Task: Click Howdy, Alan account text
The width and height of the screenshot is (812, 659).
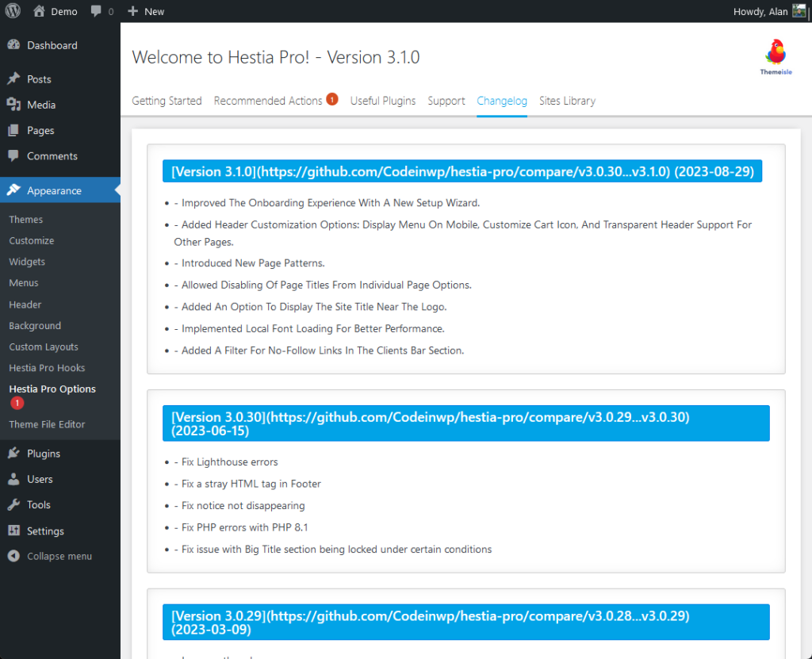Action: pyautogui.click(x=760, y=11)
